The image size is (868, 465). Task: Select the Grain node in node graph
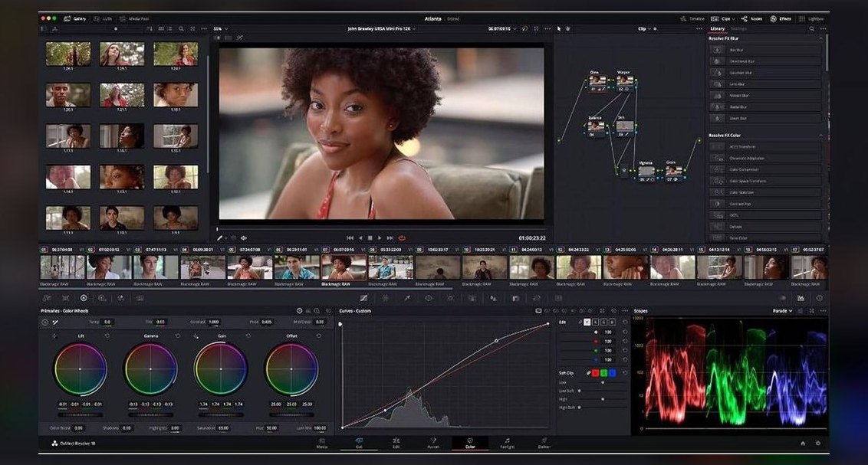point(673,172)
